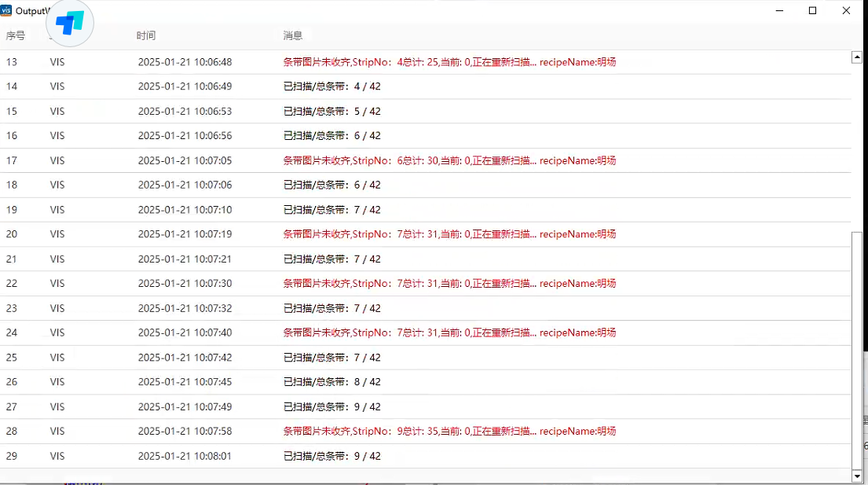The width and height of the screenshot is (868, 485).
Task: Click timestamp 2025-01-21 10:07:19
Action: click(185, 234)
